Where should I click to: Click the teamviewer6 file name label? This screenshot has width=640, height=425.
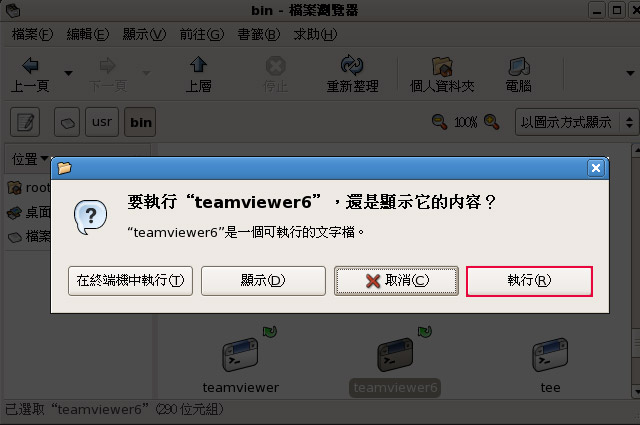point(395,387)
